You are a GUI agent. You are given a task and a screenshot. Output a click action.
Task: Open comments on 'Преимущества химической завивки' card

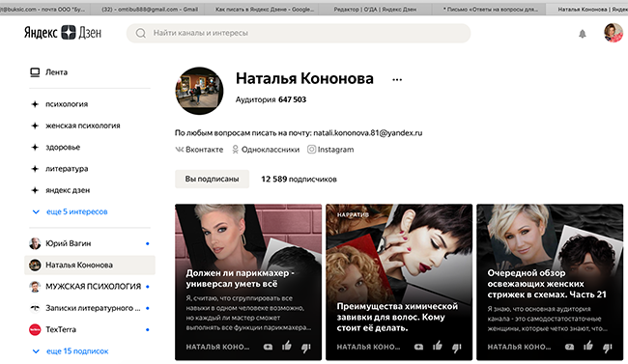(x=418, y=347)
